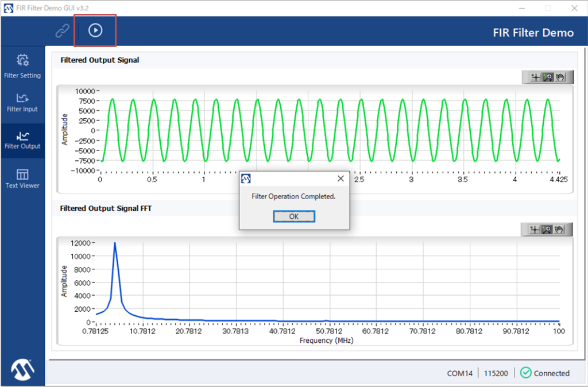Select pan hand tool on Output Signal graph
This screenshot has width=588, height=387.
[560, 78]
